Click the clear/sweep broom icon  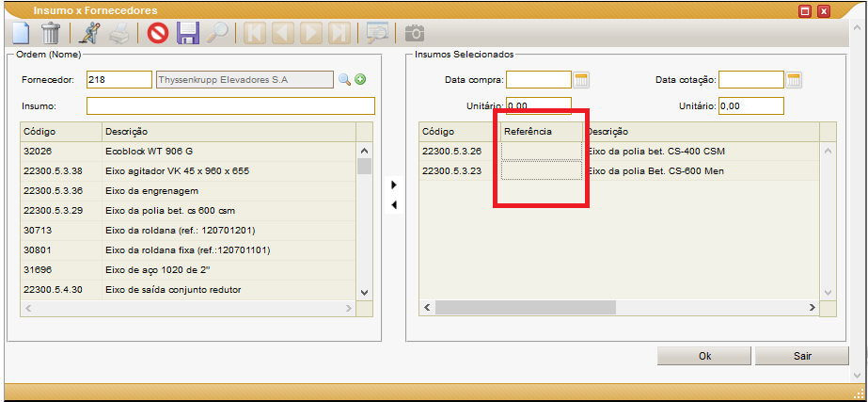(x=88, y=33)
